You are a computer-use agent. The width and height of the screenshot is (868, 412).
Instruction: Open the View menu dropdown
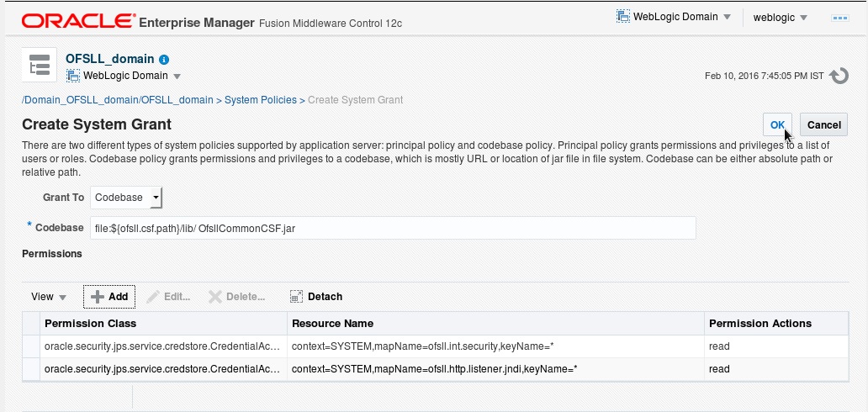click(49, 297)
